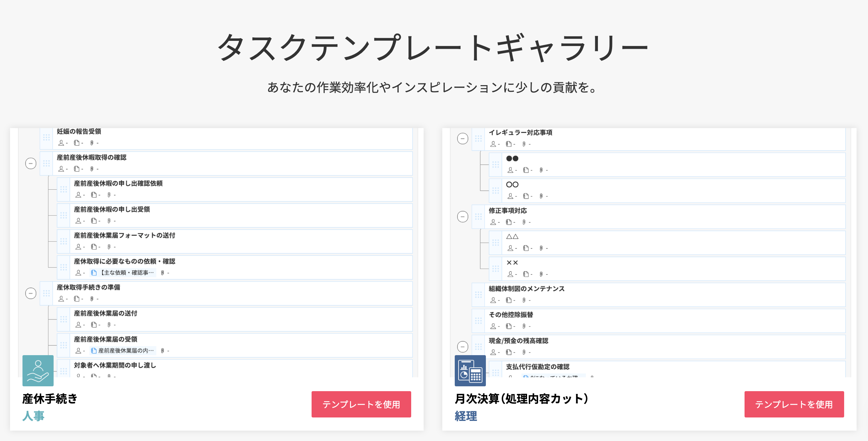Image resolution: width=868 pixels, height=441 pixels.
Task: Select the 組織体制図のメンテナンス task title
Action: click(527, 289)
